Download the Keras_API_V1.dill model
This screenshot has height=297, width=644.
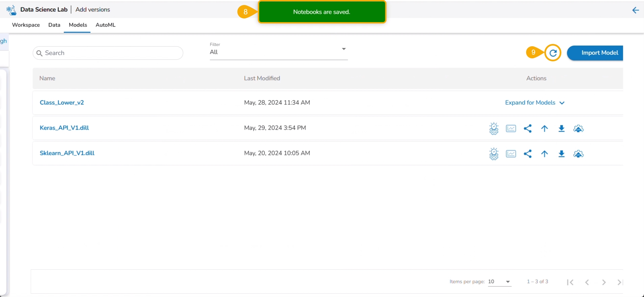pyautogui.click(x=561, y=128)
